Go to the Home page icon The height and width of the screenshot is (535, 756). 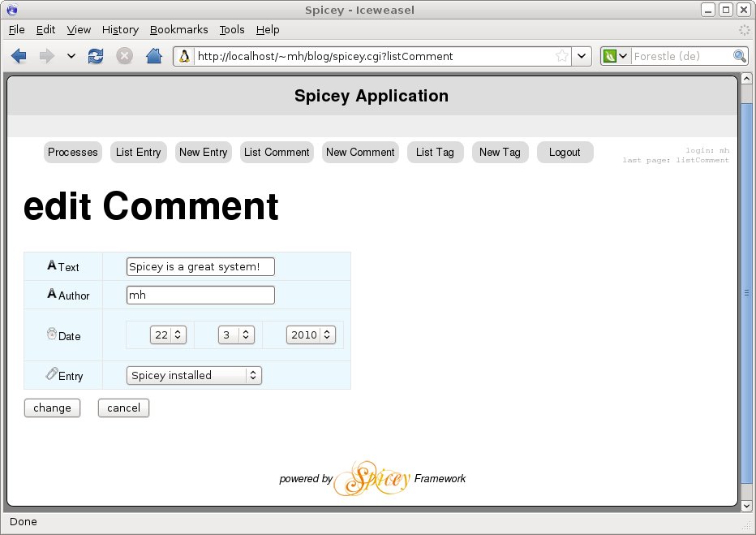tap(154, 56)
